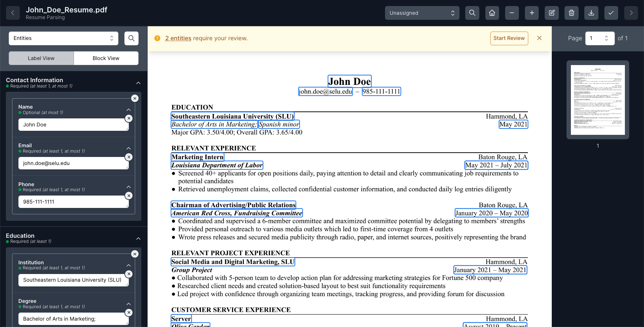Approve the document with the checkmark icon
This screenshot has height=327, width=644.
(x=611, y=13)
